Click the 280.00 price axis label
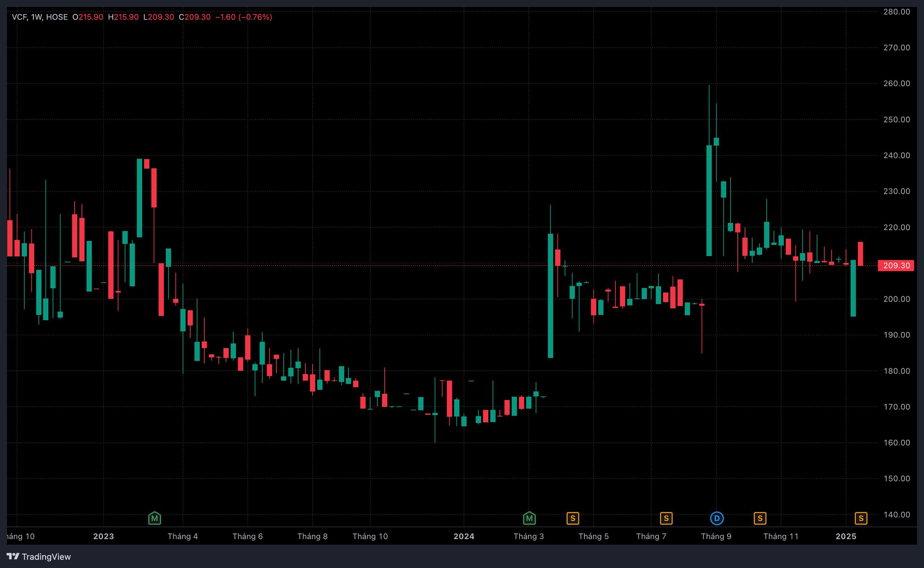 click(897, 12)
